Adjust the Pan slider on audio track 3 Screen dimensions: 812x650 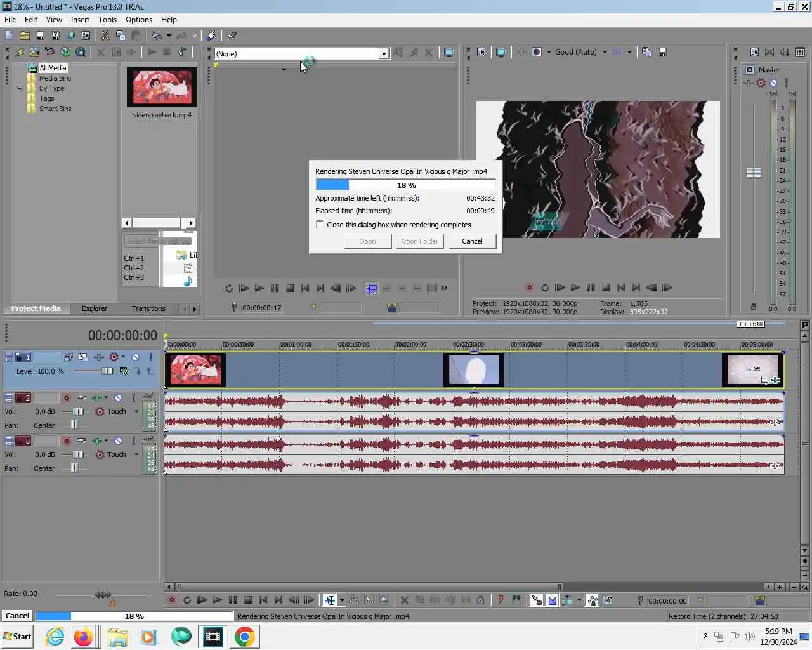(74, 468)
